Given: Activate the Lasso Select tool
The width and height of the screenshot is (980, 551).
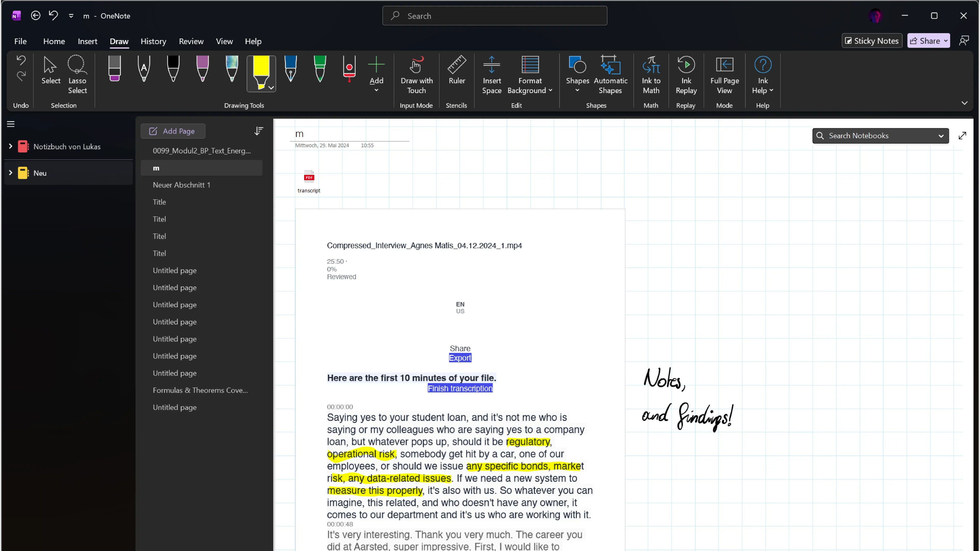Looking at the screenshot, I should coord(77,74).
